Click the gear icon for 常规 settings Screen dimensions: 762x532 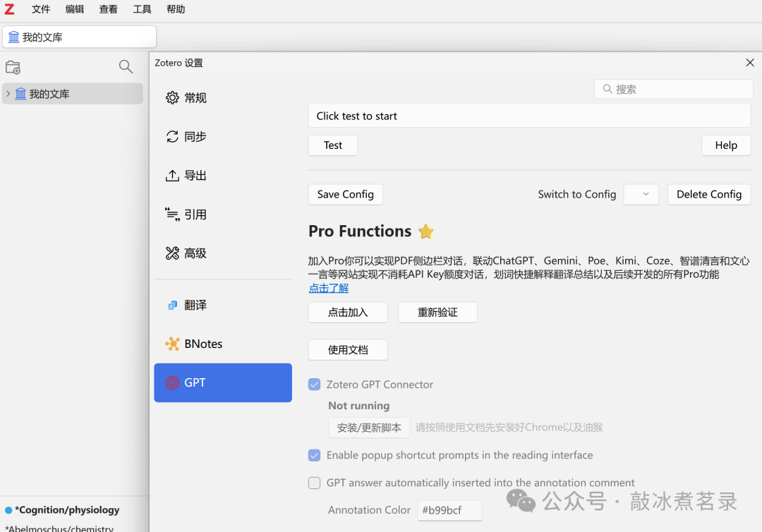[x=172, y=97]
